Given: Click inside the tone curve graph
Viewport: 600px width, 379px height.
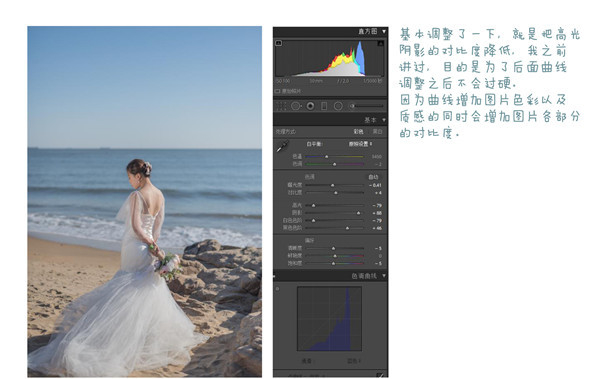Looking at the screenshot, I should 329,319.
